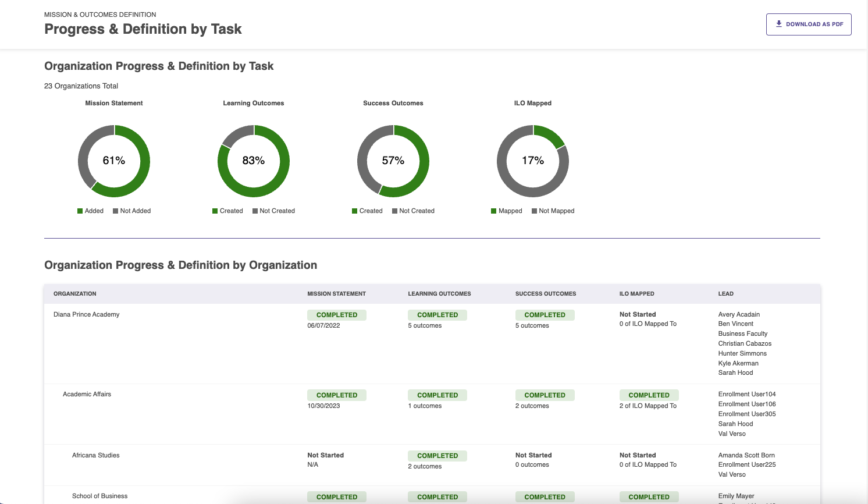
Task: Click lead name Enrollment User106
Action: 747,404
